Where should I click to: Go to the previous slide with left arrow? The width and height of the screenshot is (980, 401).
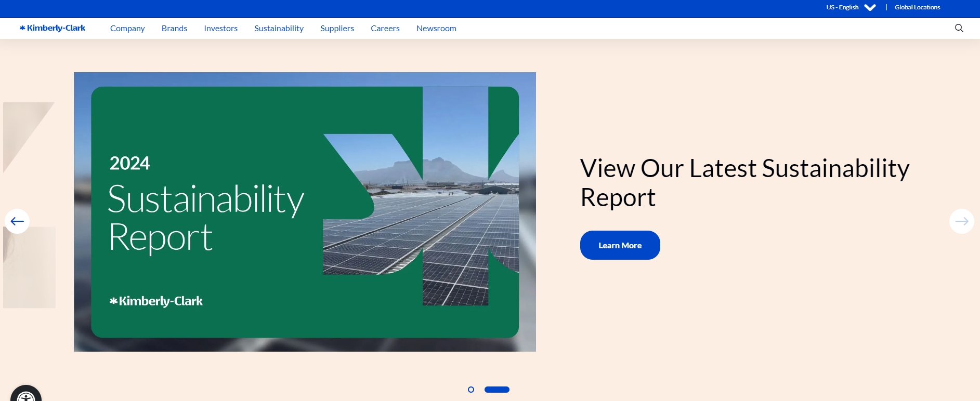point(17,221)
